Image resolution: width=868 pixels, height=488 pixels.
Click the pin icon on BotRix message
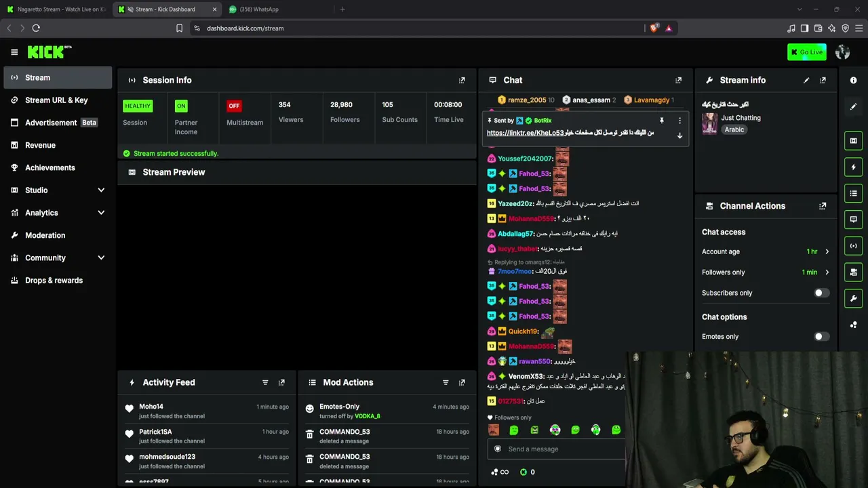(x=662, y=121)
